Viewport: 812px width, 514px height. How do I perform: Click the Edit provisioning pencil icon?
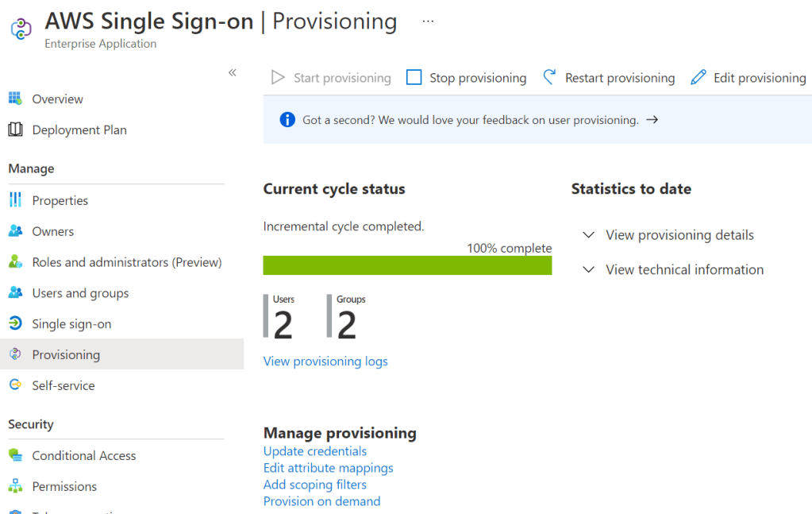coord(698,77)
